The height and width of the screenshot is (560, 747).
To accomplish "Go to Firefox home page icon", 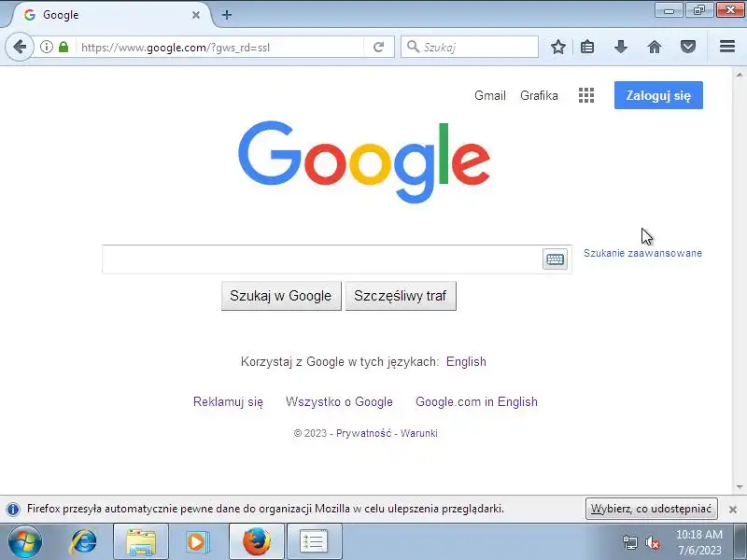I will [x=655, y=47].
